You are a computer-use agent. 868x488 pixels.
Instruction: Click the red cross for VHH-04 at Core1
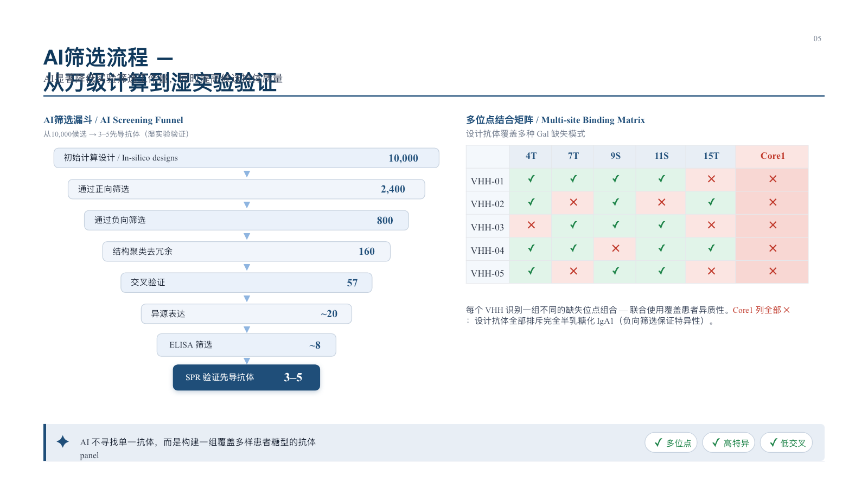[x=773, y=248]
